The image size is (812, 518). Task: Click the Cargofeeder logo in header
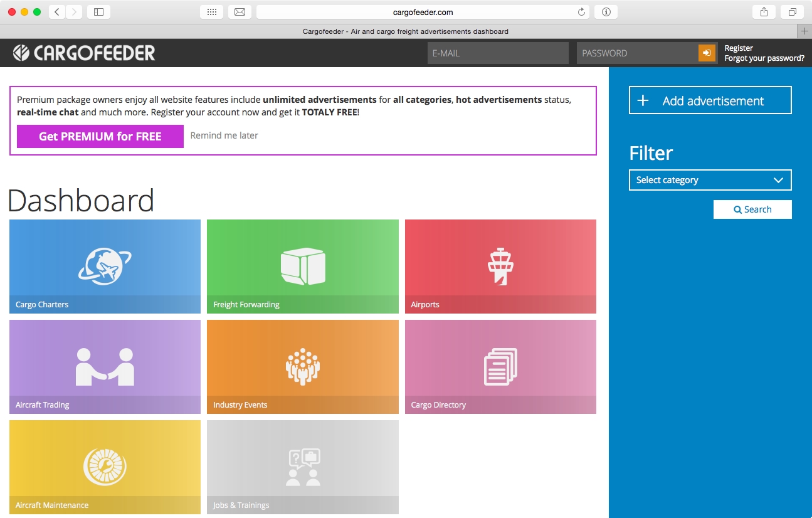point(84,53)
